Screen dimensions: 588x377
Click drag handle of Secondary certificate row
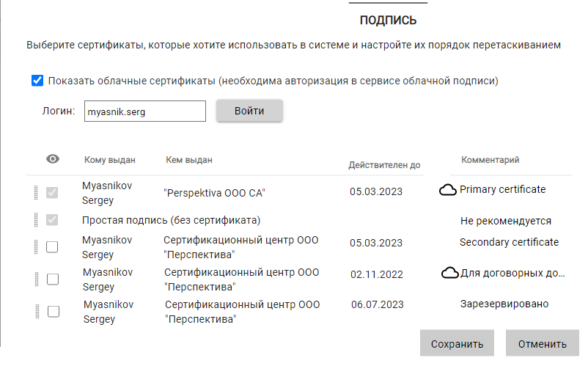pyautogui.click(x=34, y=247)
